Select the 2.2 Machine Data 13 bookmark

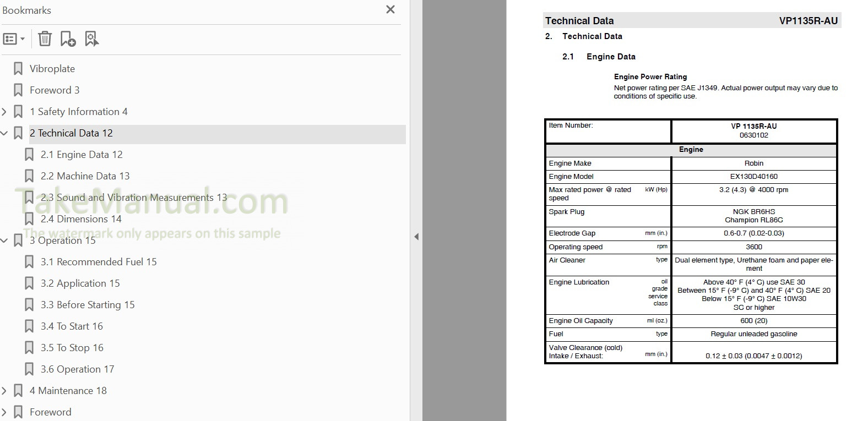coord(85,176)
